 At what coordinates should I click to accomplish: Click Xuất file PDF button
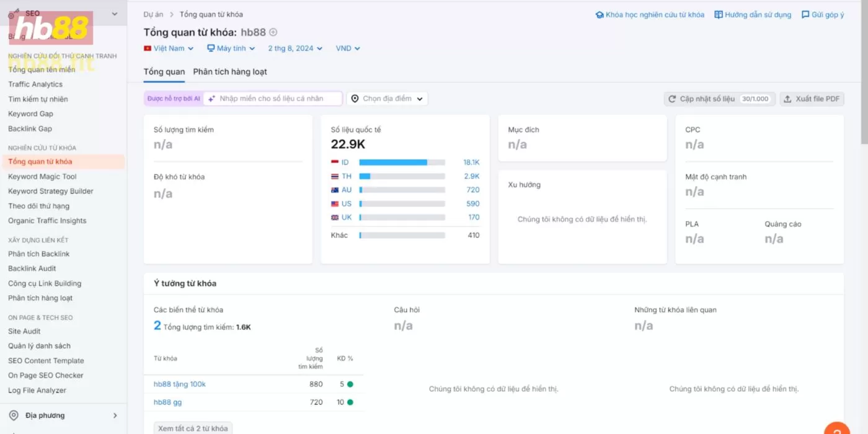(x=812, y=99)
